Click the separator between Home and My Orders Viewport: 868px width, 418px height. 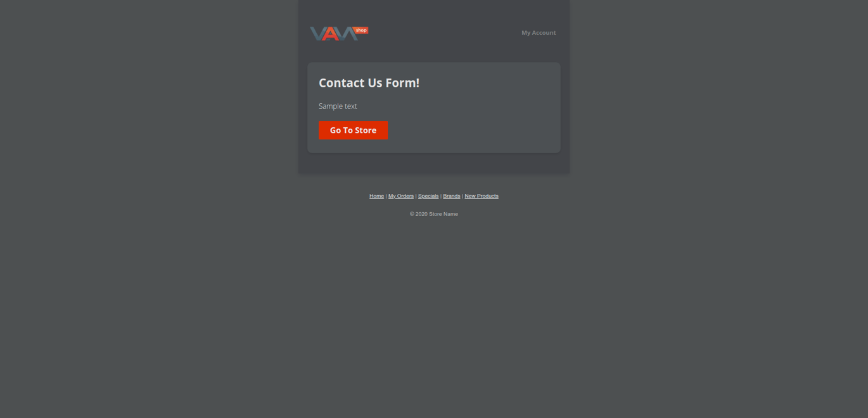point(386,196)
